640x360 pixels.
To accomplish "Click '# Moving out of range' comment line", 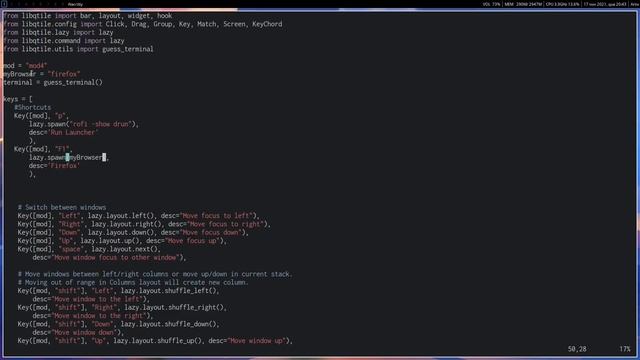I will tap(133, 282).
